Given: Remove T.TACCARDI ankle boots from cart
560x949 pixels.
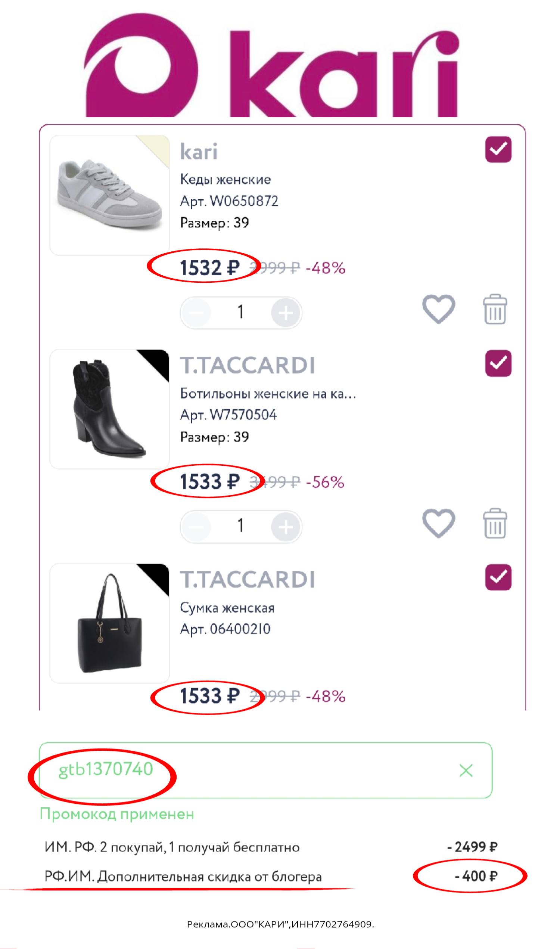Looking at the screenshot, I should click(x=495, y=523).
